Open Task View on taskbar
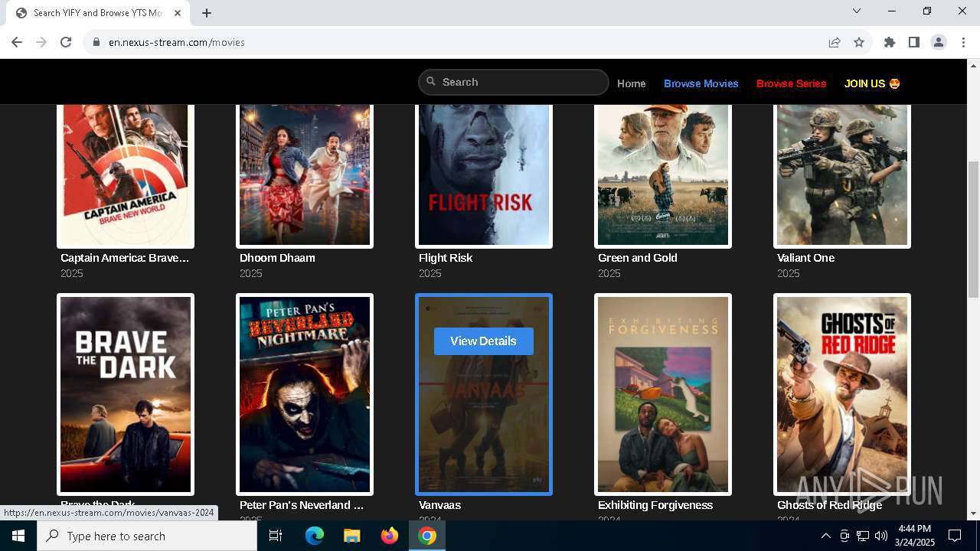The height and width of the screenshot is (551, 980). click(276, 536)
